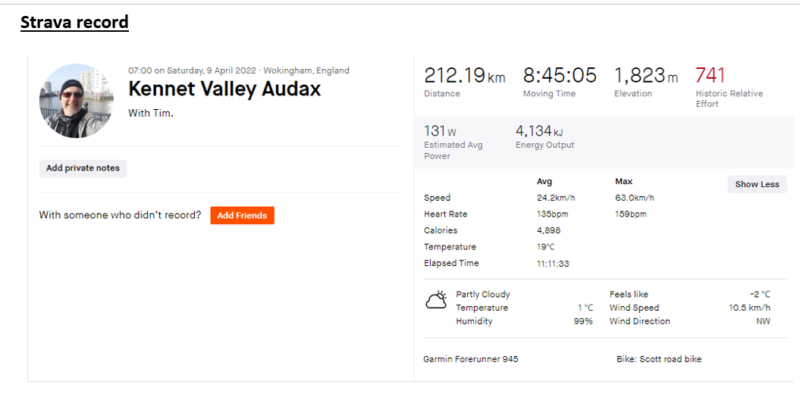The width and height of the screenshot is (800, 394).
Task: Open the athlete profile photo
Action: pos(77,101)
